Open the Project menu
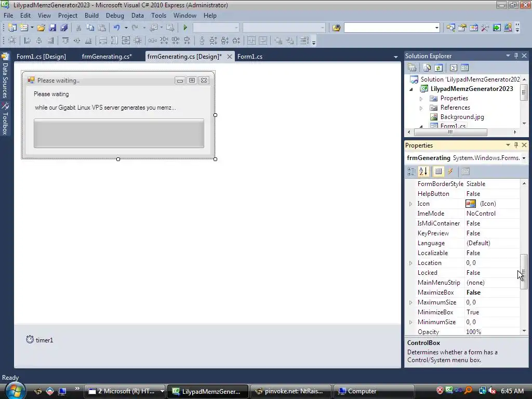Screen dimensions: 532x399 pos(68,16)
